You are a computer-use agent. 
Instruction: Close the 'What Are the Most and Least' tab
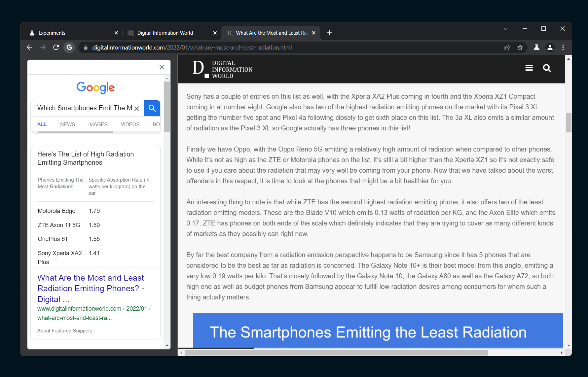pyautogui.click(x=313, y=33)
